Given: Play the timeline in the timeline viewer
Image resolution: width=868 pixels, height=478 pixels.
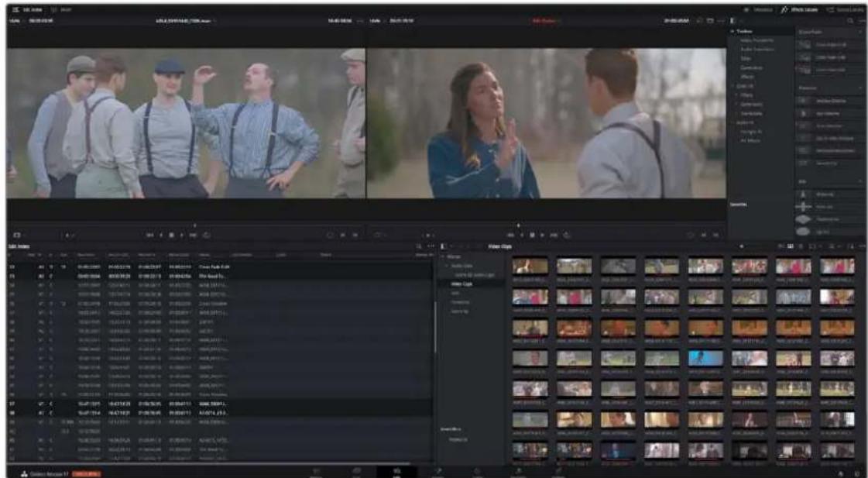Looking at the screenshot, I should pyautogui.click(x=543, y=236).
